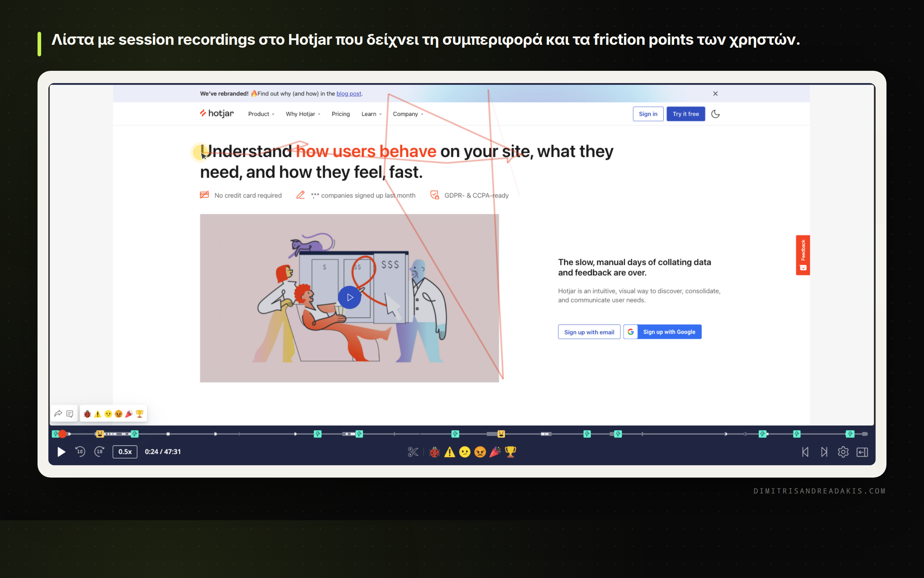924x578 pixels.
Task: Click the party popper emoji in player bar
Action: pos(495,452)
